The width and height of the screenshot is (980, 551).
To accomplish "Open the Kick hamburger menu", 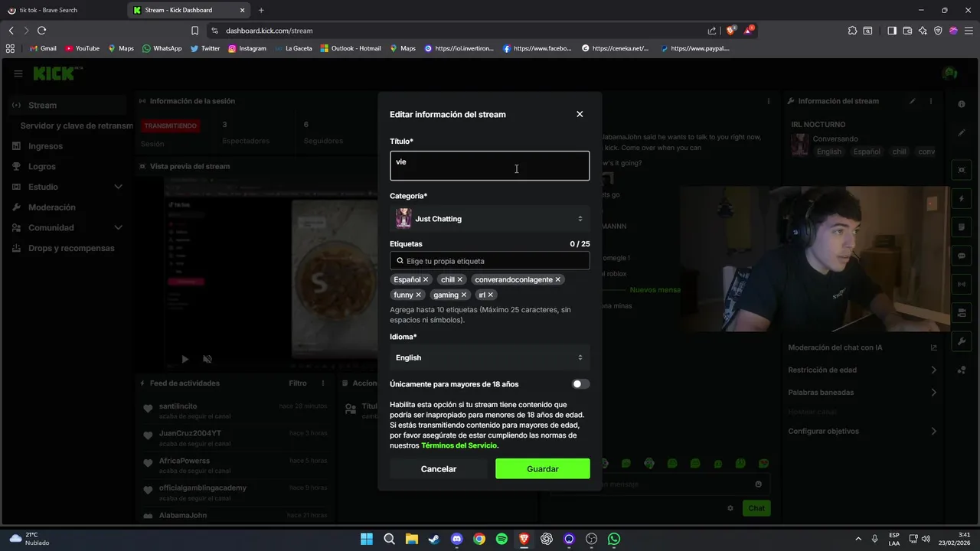I will click(18, 73).
